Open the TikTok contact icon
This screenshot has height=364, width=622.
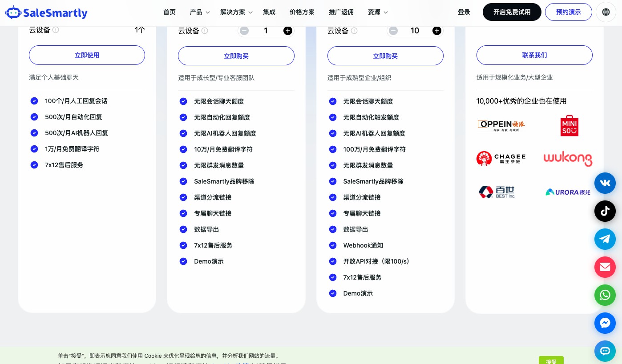click(605, 211)
